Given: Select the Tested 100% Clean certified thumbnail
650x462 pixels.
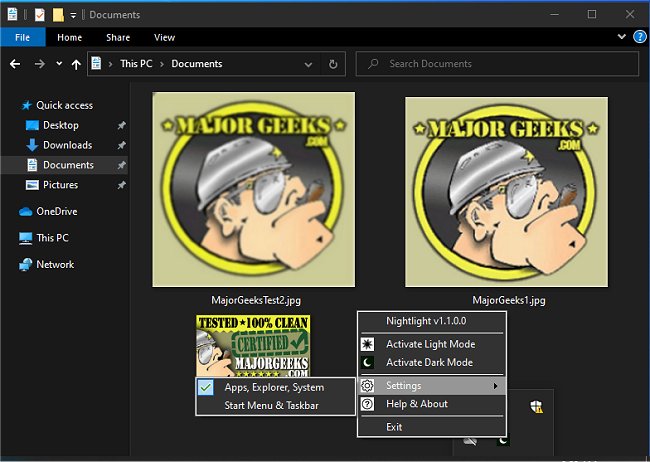Looking at the screenshot, I should (x=253, y=346).
